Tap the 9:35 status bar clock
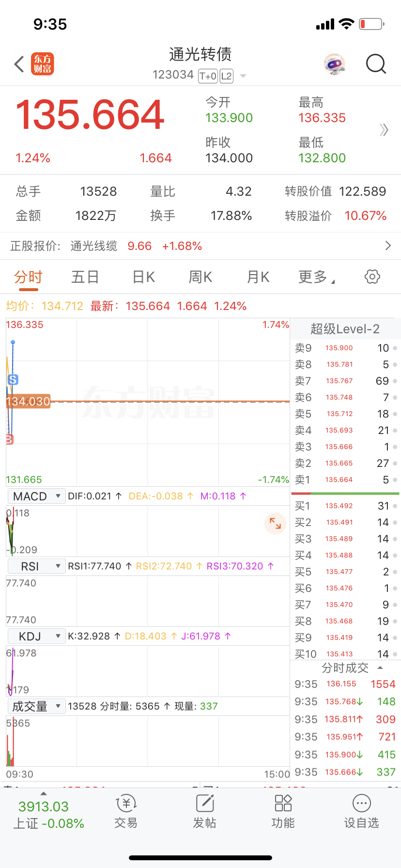 point(50,24)
